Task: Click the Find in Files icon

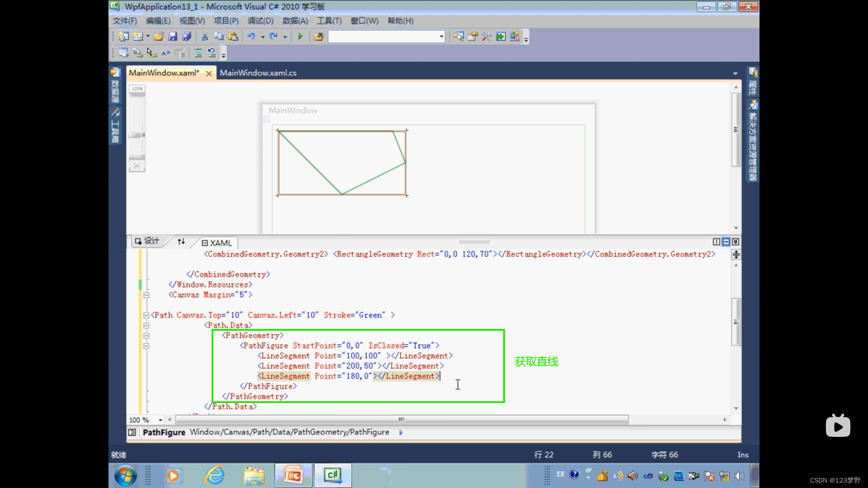Action: 319,37
